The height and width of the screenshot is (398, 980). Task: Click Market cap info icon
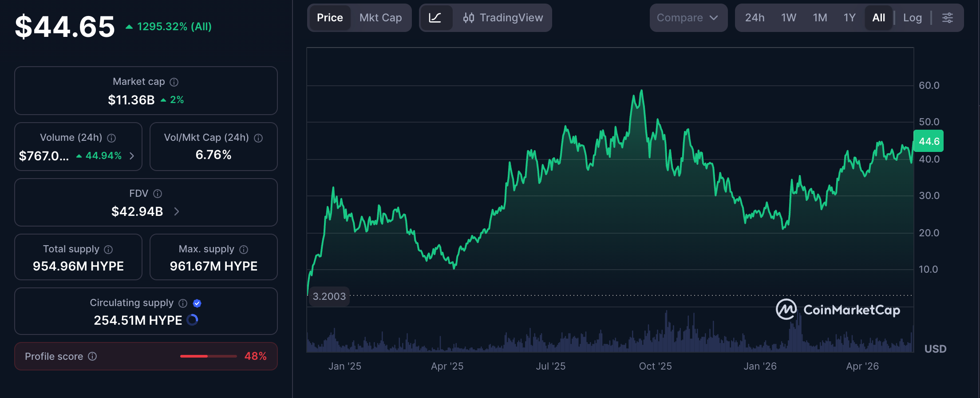pos(174,82)
